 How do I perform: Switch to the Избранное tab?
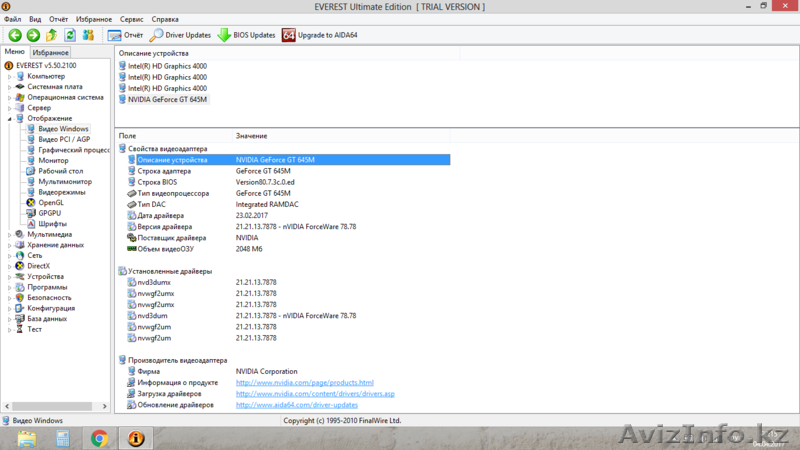(50, 52)
